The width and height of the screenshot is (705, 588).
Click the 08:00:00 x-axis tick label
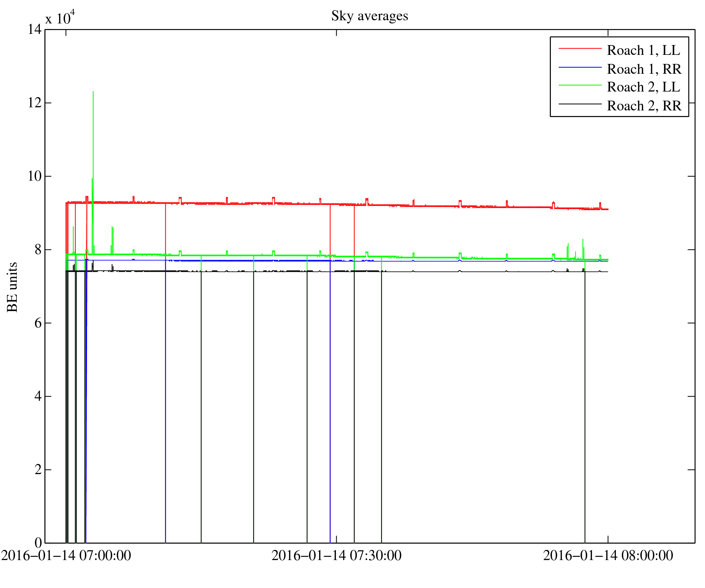(x=608, y=555)
